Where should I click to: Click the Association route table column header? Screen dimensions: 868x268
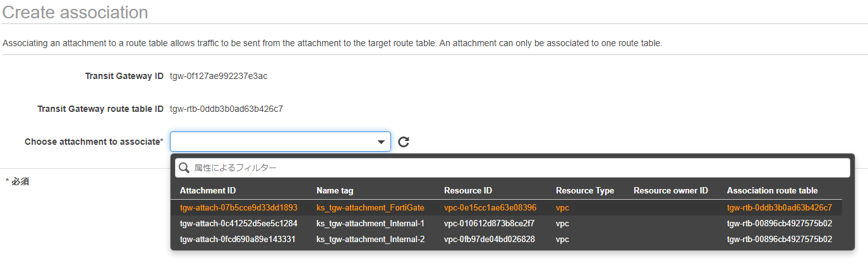[772, 190]
